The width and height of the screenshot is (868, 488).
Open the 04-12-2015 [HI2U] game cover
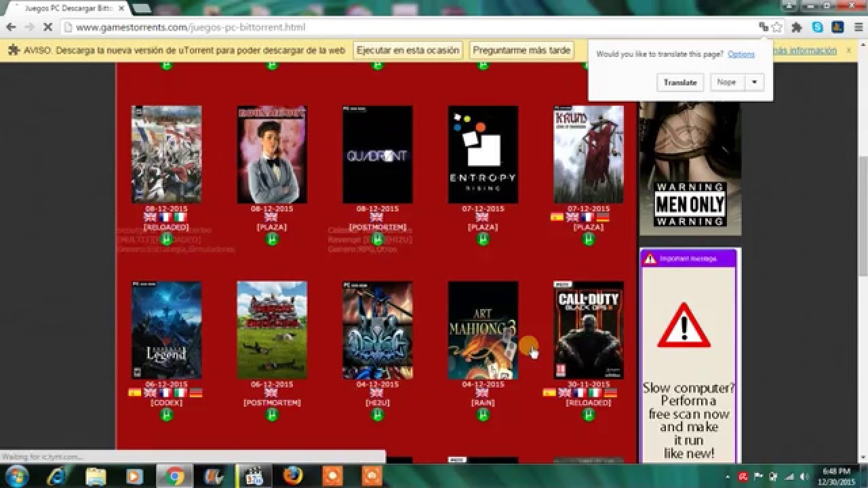pos(377,330)
